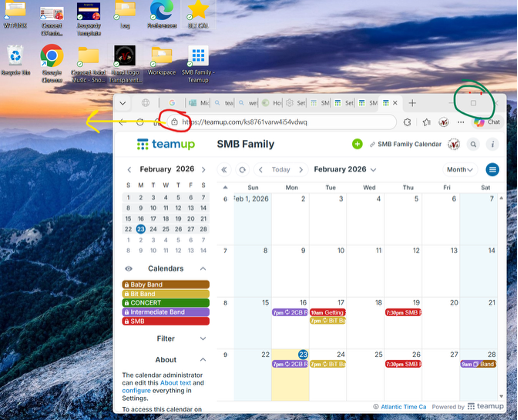Select the Workspace folder on the desktop

click(x=162, y=61)
